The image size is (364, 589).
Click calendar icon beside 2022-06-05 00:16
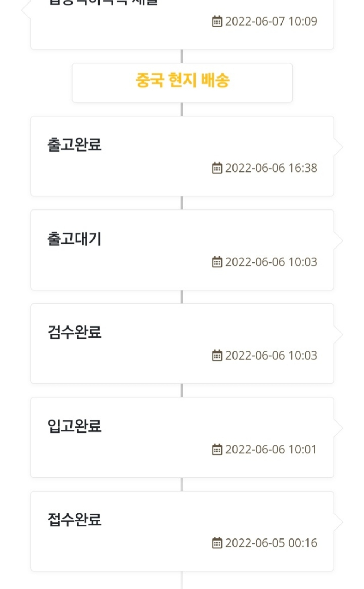pos(217,543)
